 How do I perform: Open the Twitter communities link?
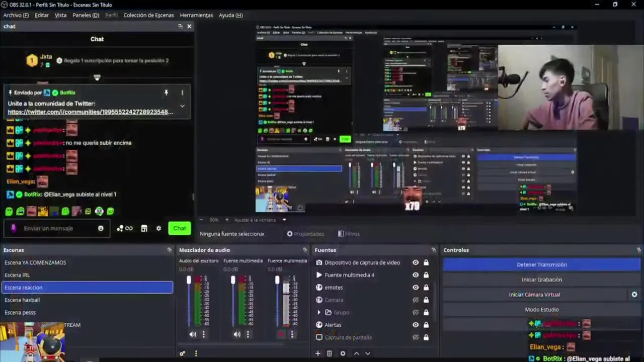[91, 112]
